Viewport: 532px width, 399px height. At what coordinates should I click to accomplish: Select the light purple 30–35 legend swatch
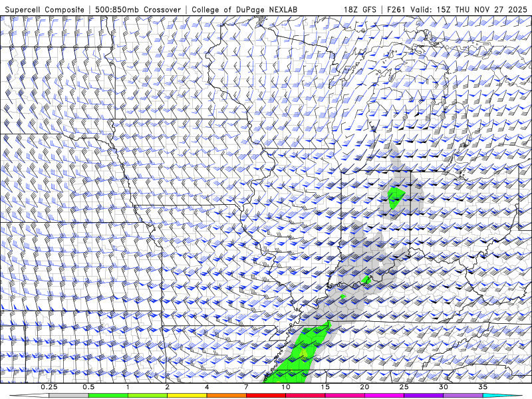click(463, 396)
